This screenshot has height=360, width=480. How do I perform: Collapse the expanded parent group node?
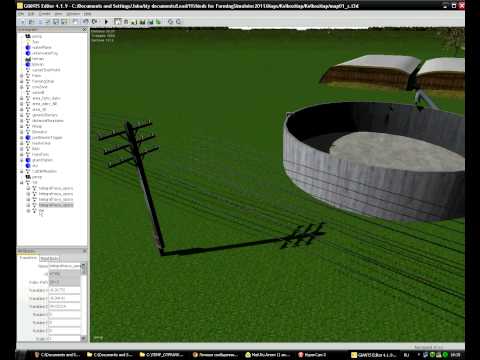tap(22, 183)
